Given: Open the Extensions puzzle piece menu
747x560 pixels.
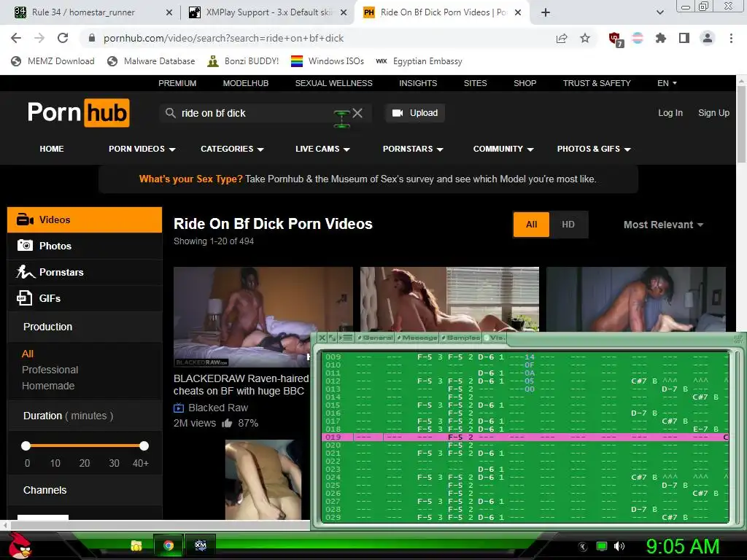Looking at the screenshot, I should 660,38.
